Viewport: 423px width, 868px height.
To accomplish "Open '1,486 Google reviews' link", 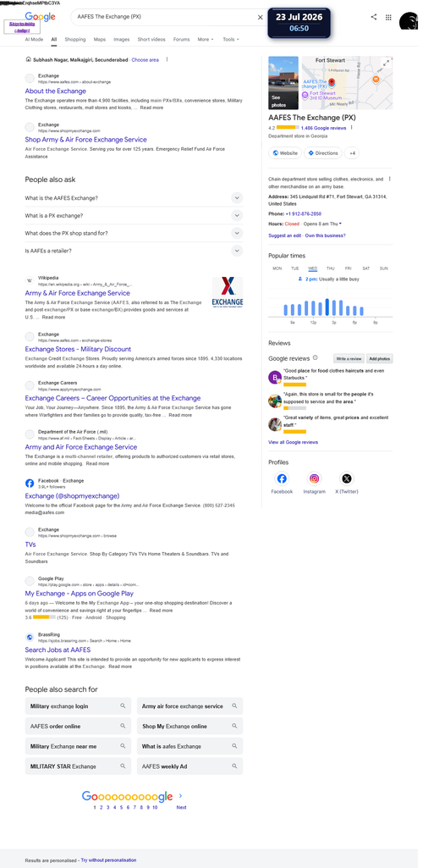I will 323,128.
